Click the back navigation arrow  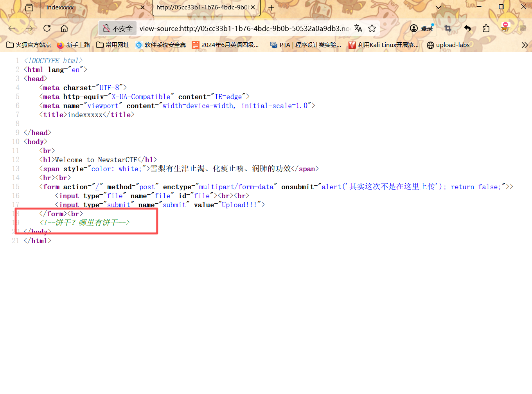12,28
